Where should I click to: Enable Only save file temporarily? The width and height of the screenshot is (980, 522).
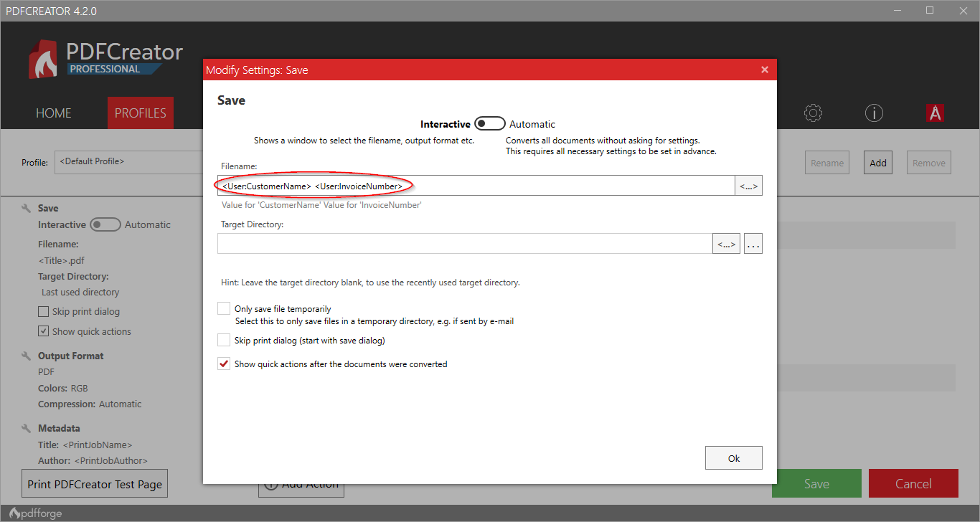224,308
